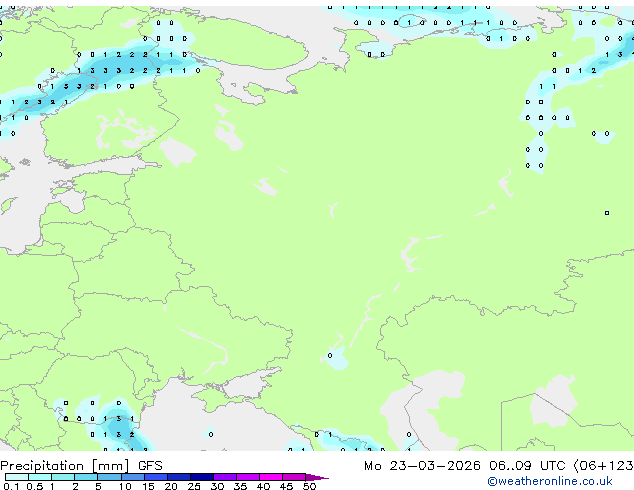Select the 2–5 mm legend color swatch
This screenshot has width=634, height=490.
pos(86,477)
